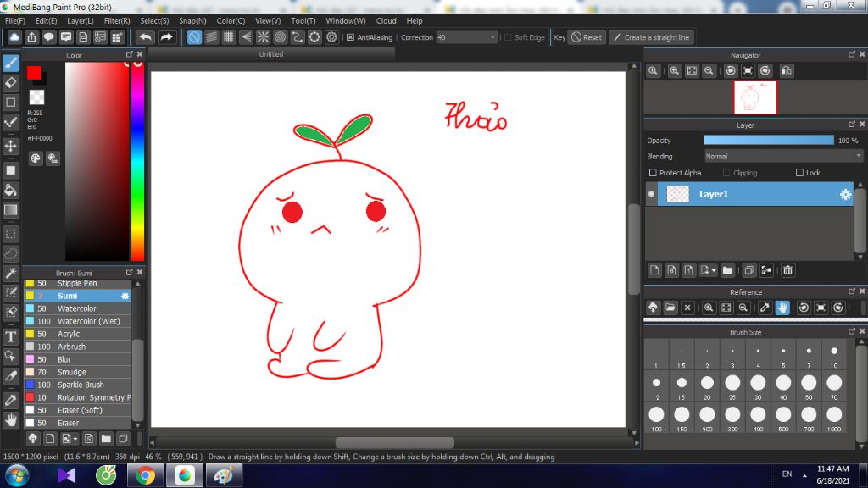
Task: Select the Magic Wand tool
Action: pos(10,274)
